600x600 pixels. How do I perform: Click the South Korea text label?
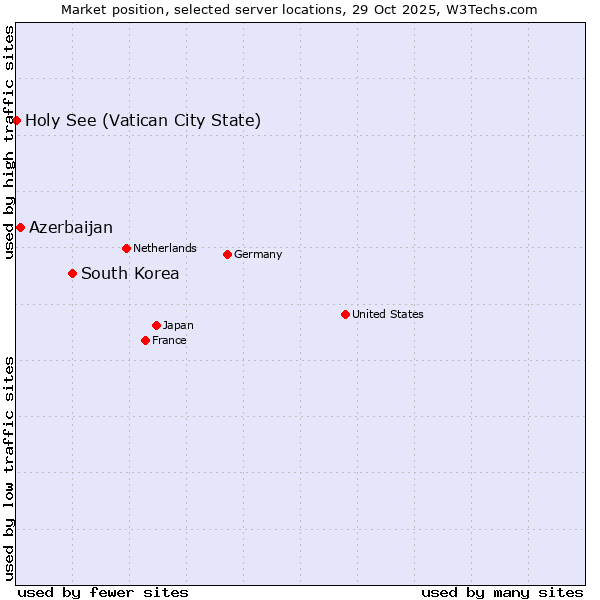coord(130,274)
